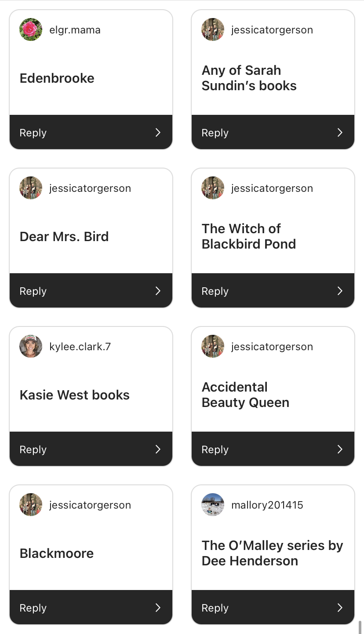Reply to the Dear Mrs. Bird response
The height and width of the screenshot is (634, 364).
pyautogui.click(x=91, y=291)
